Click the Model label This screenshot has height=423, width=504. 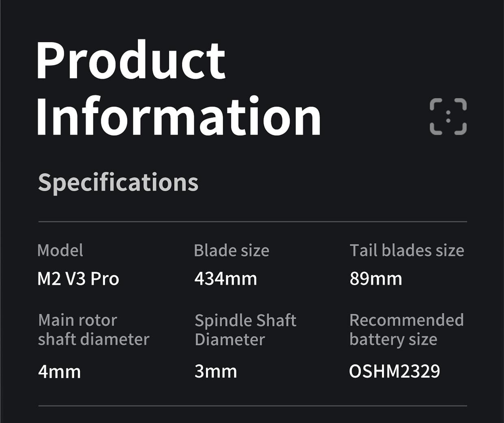[x=60, y=250]
